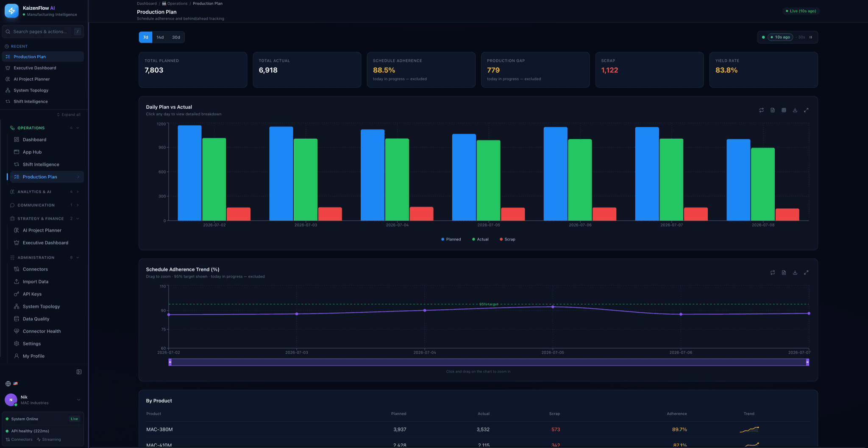The height and width of the screenshot is (448, 868).
Task: Open My Profile page
Action: (33, 356)
